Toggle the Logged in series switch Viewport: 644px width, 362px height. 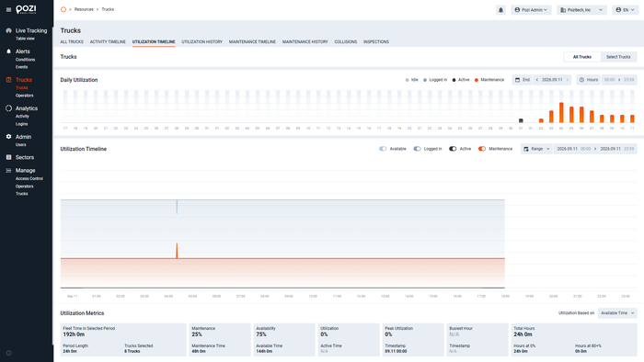(417, 149)
